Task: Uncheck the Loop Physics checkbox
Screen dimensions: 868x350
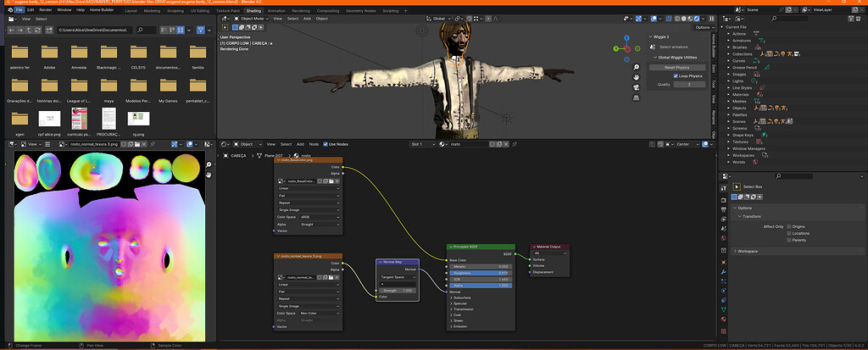Action: point(676,76)
